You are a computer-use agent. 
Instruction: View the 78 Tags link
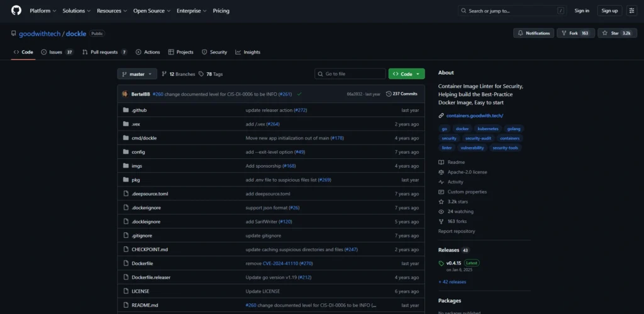[211, 74]
